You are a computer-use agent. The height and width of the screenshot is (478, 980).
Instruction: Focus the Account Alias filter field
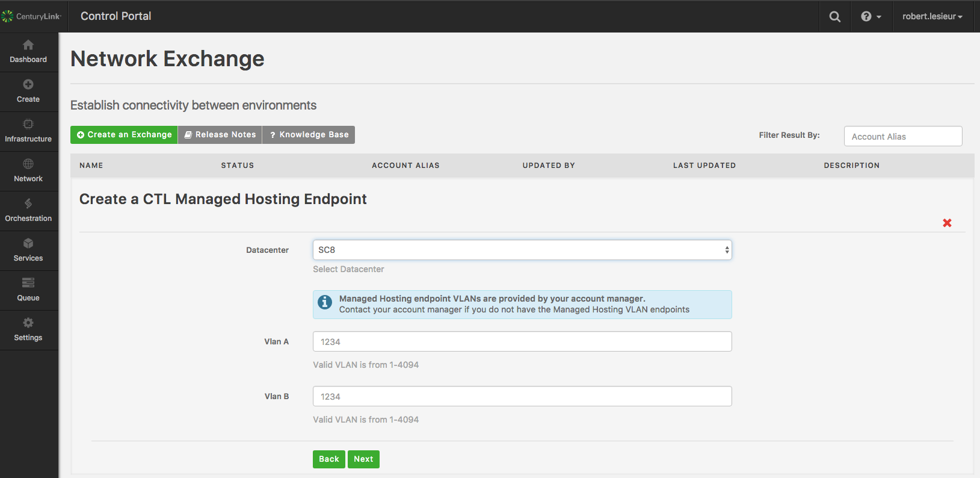click(903, 136)
